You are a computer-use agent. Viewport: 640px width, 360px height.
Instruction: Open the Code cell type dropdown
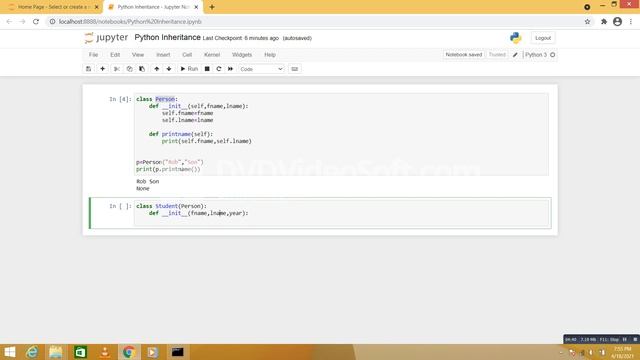coord(261,69)
